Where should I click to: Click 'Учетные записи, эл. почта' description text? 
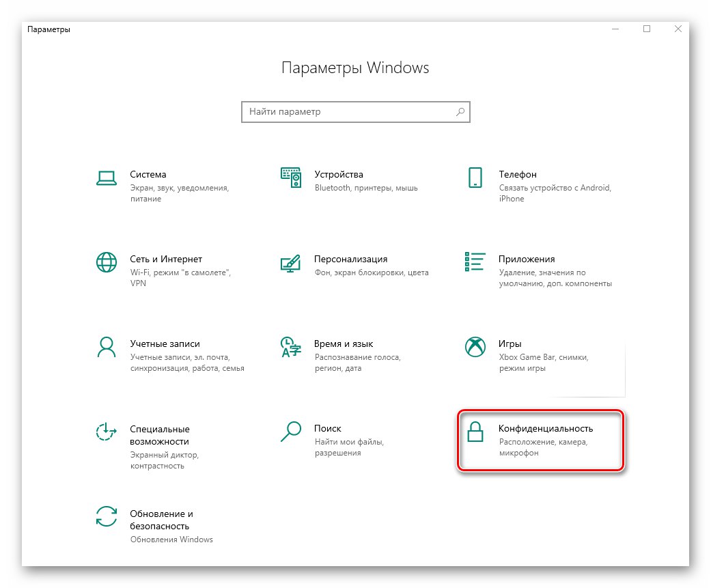tap(187, 363)
